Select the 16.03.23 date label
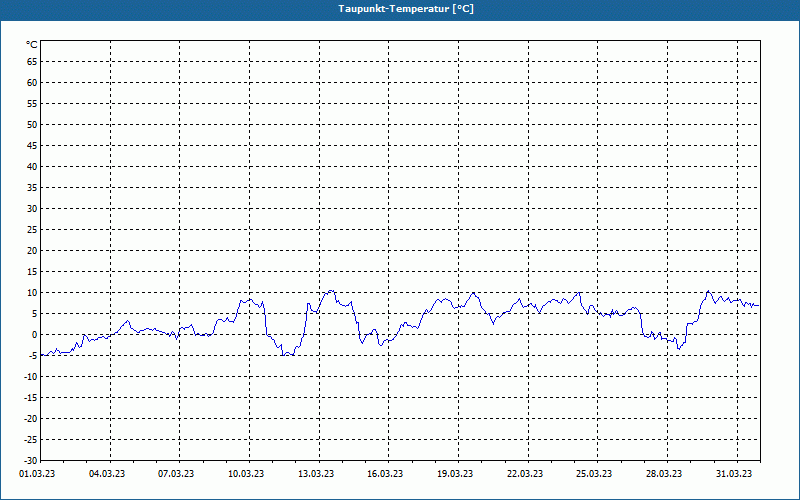This screenshot has height=500, width=800. click(x=385, y=473)
